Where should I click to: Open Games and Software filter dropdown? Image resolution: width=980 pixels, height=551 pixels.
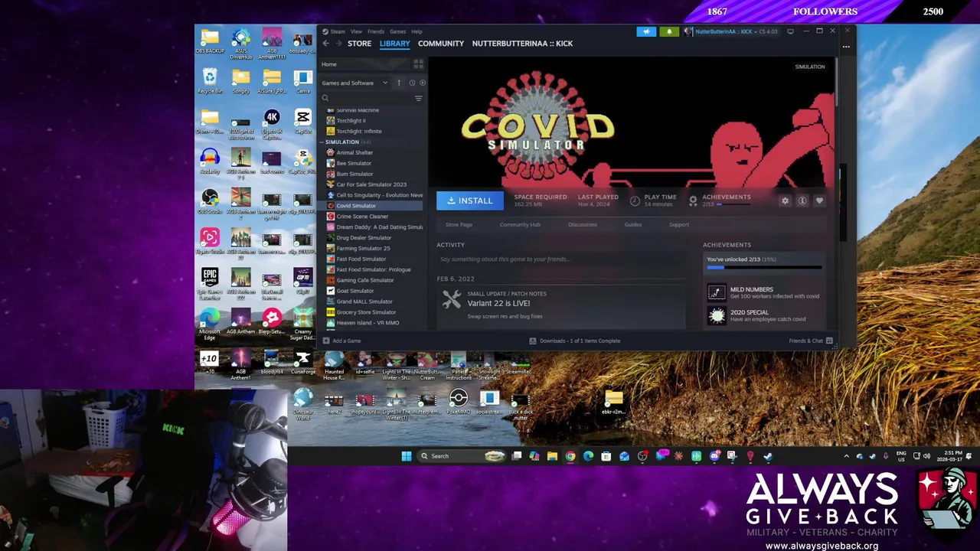(355, 83)
